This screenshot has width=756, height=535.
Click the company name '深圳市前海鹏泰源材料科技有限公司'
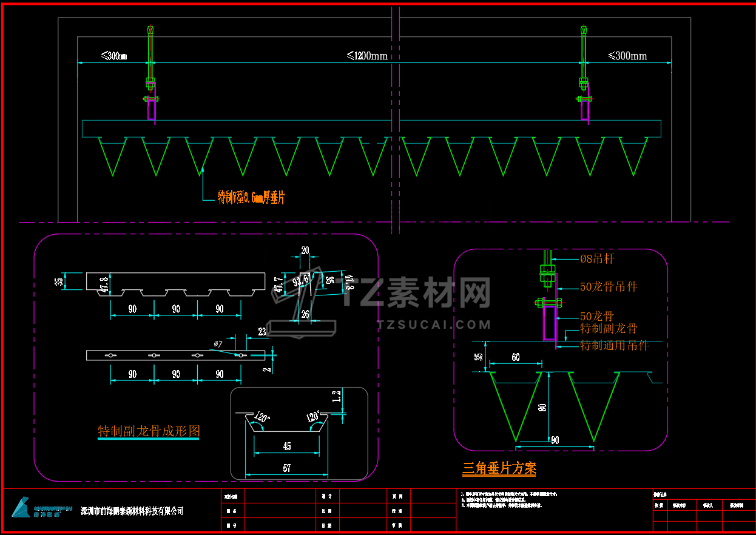[132, 511]
